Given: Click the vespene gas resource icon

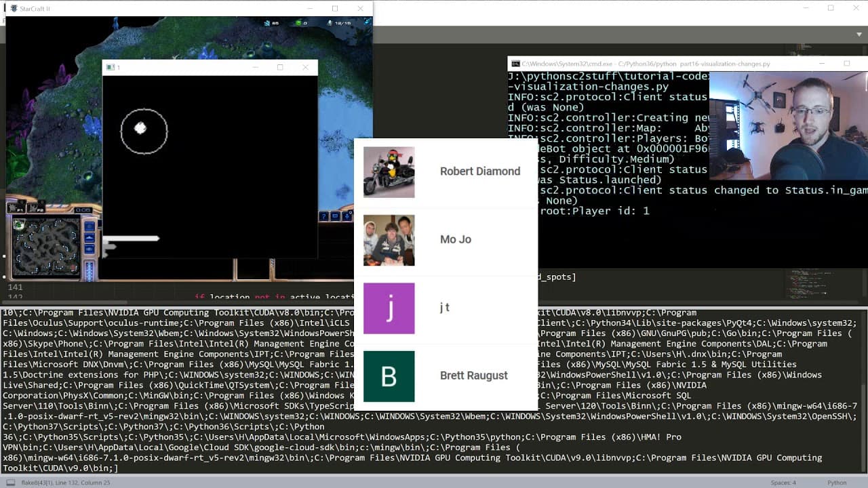Looking at the screenshot, I should coord(297,23).
